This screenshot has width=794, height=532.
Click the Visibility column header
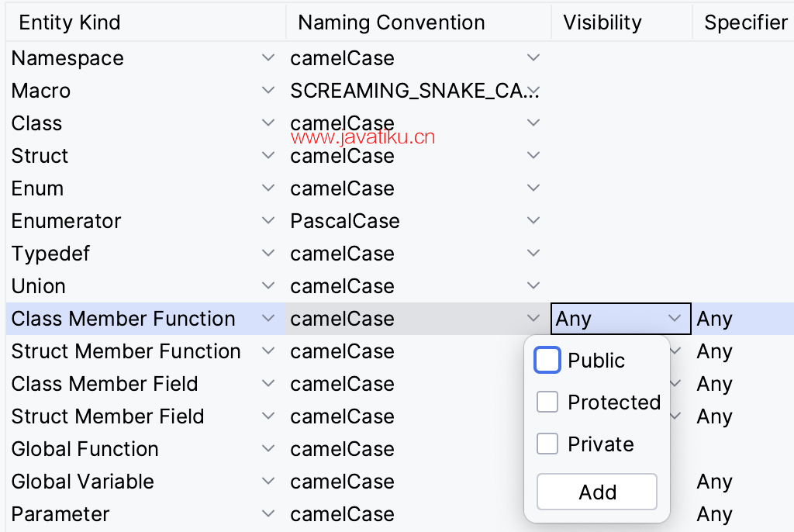tap(602, 22)
